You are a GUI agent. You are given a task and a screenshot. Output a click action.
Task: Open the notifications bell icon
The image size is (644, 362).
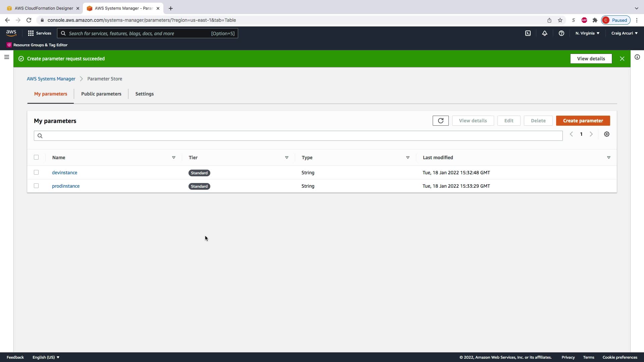544,33
